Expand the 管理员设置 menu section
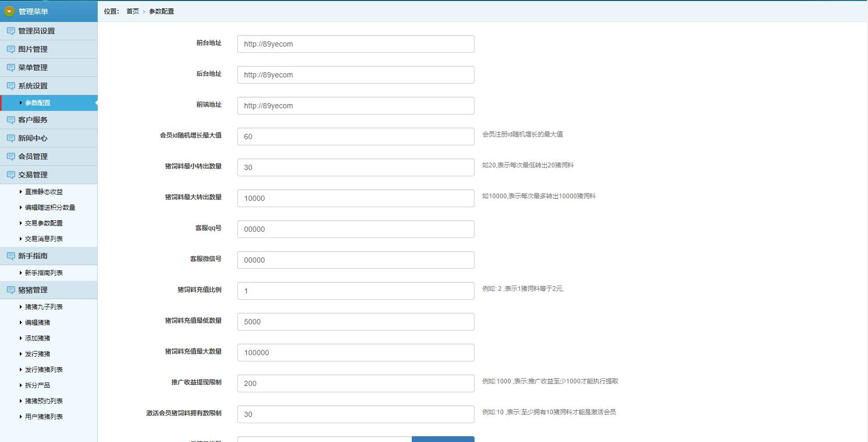The height and width of the screenshot is (442, 868). click(x=49, y=31)
